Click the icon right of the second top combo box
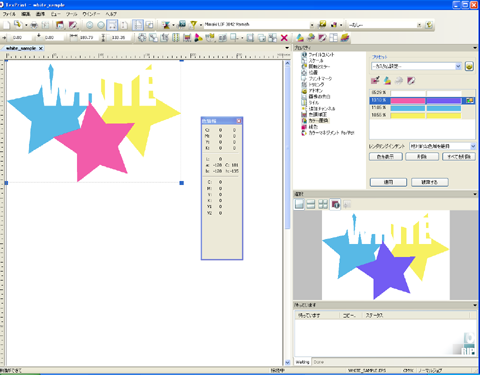This screenshot has width=480, height=375. tap(429, 25)
